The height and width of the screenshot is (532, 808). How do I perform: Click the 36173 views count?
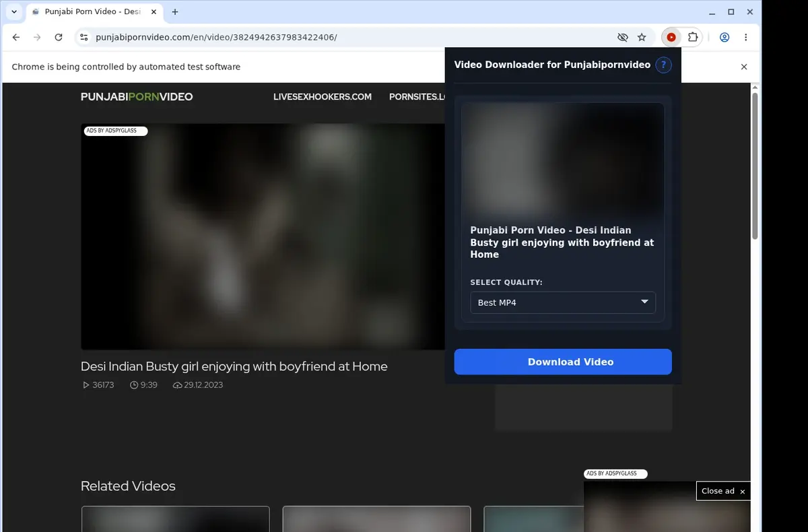tap(98, 385)
